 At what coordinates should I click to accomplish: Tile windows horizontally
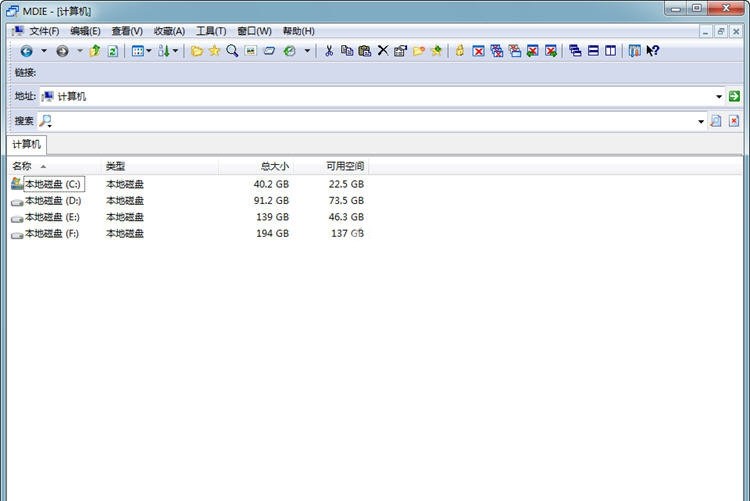(593, 51)
